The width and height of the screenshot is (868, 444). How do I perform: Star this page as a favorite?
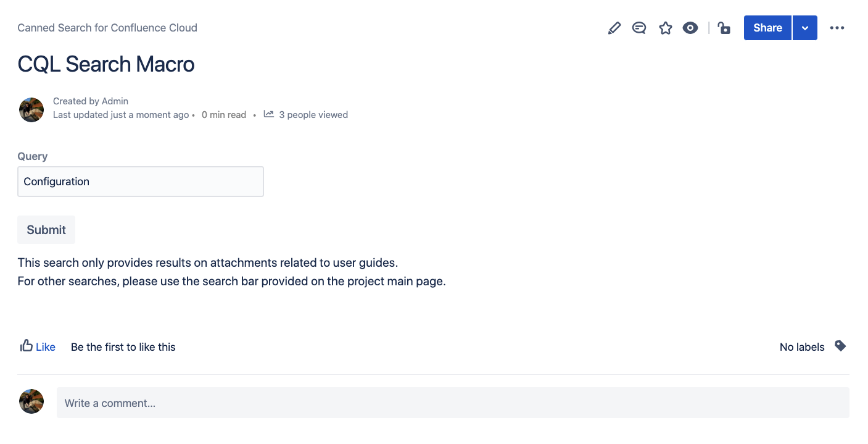pos(665,28)
